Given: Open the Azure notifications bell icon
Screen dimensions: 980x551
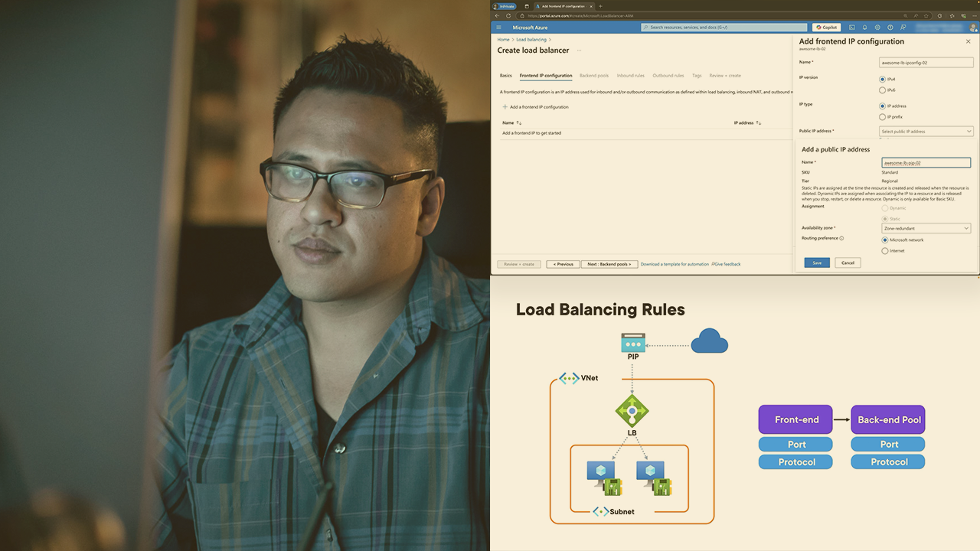Looking at the screenshot, I should 864,27.
